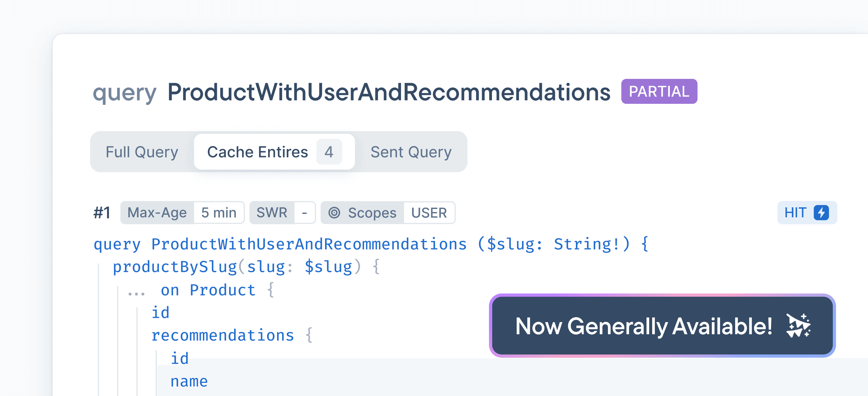Click the HIT cache status badge
The height and width of the screenshot is (396, 868).
point(806,213)
